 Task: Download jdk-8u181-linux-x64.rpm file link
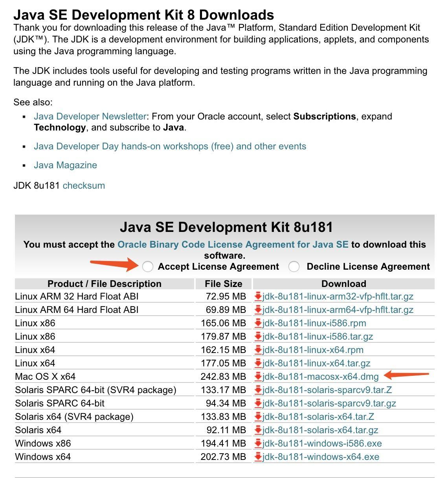tap(313, 350)
